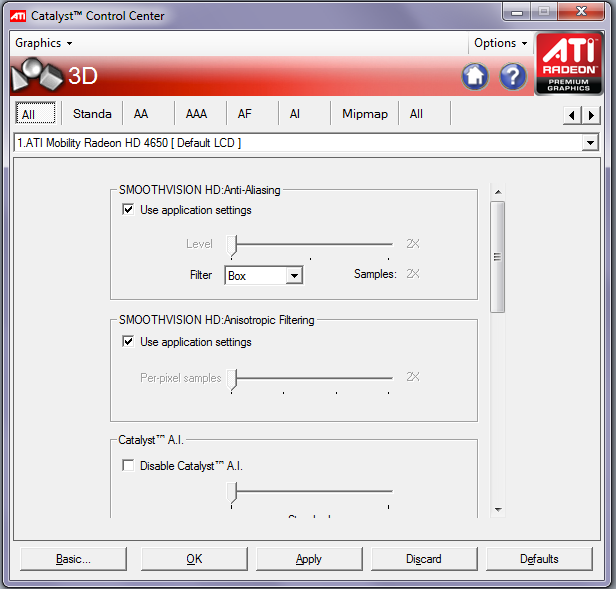
Task: Click the Home icon in the header
Action: (475, 76)
